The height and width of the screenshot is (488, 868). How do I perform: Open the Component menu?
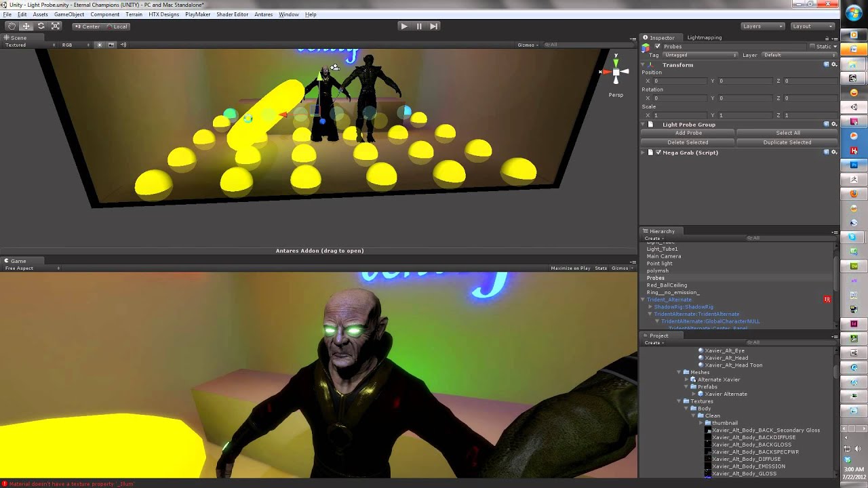click(104, 14)
